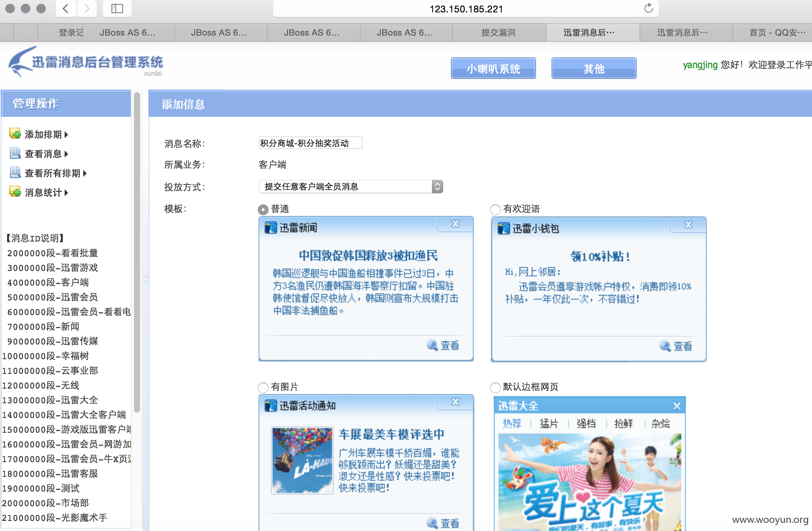The width and height of the screenshot is (812, 531).
Task: Click the 抢鲜 tab in 迅雷大全 preview
Action: click(624, 423)
